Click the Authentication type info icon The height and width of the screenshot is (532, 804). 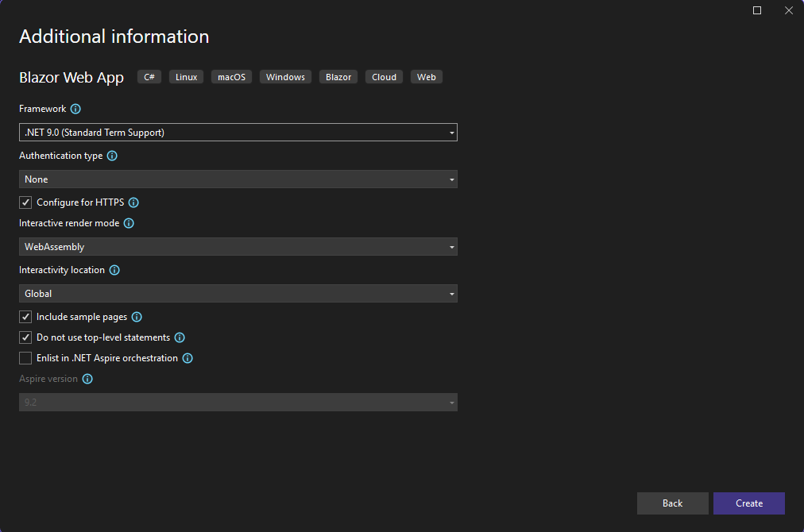[x=112, y=156]
